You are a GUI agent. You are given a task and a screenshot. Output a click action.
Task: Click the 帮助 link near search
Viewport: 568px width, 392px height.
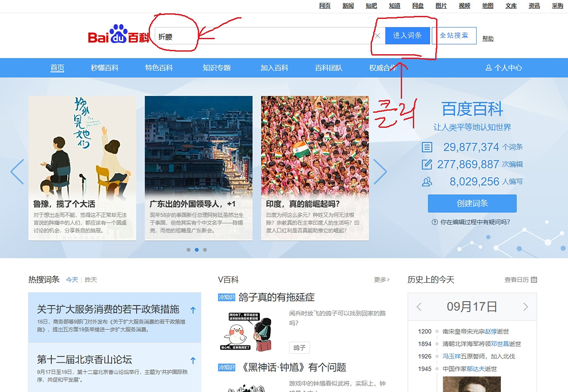[x=488, y=38]
